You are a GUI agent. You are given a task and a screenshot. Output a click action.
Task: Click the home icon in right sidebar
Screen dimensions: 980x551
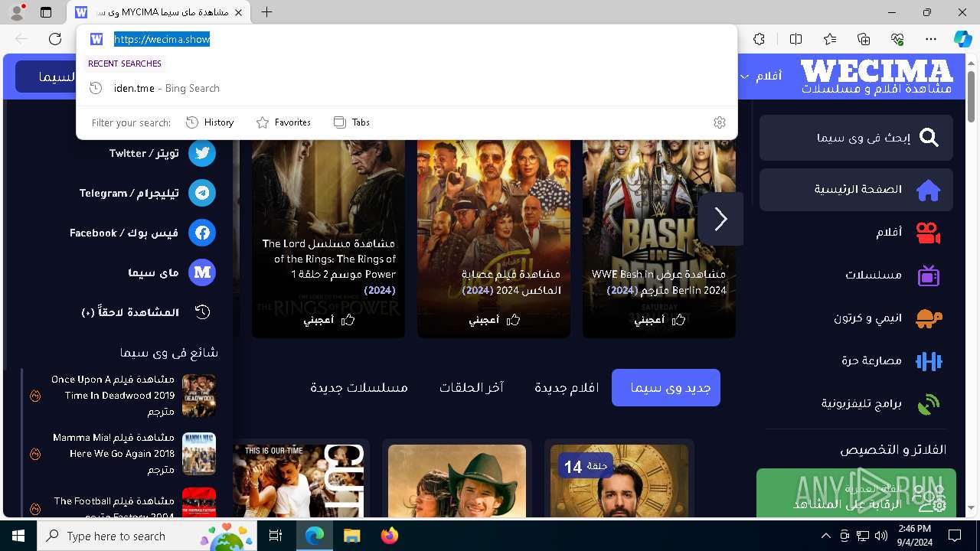pos(929,190)
